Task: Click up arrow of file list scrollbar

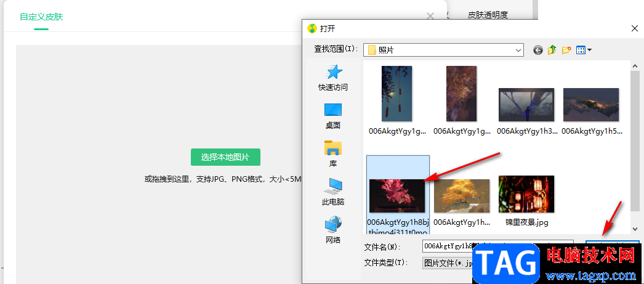Action: 635,65
